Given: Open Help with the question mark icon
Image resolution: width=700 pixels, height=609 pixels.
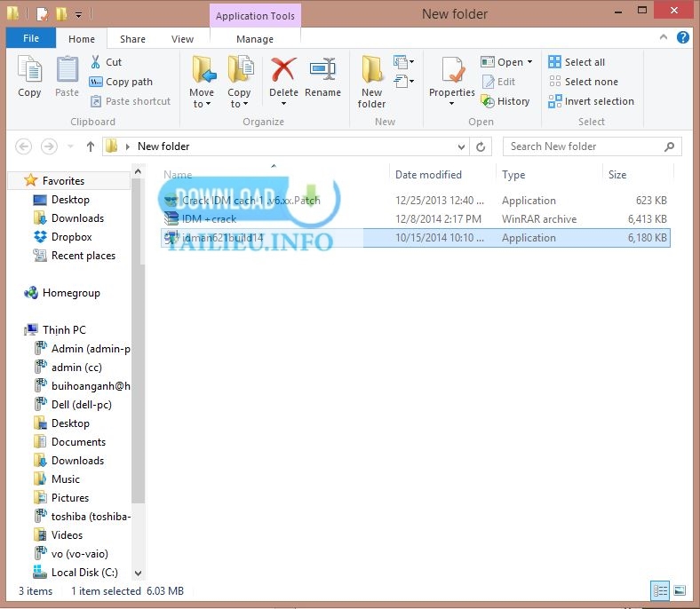Looking at the screenshot, I should (x=682, y=37).
